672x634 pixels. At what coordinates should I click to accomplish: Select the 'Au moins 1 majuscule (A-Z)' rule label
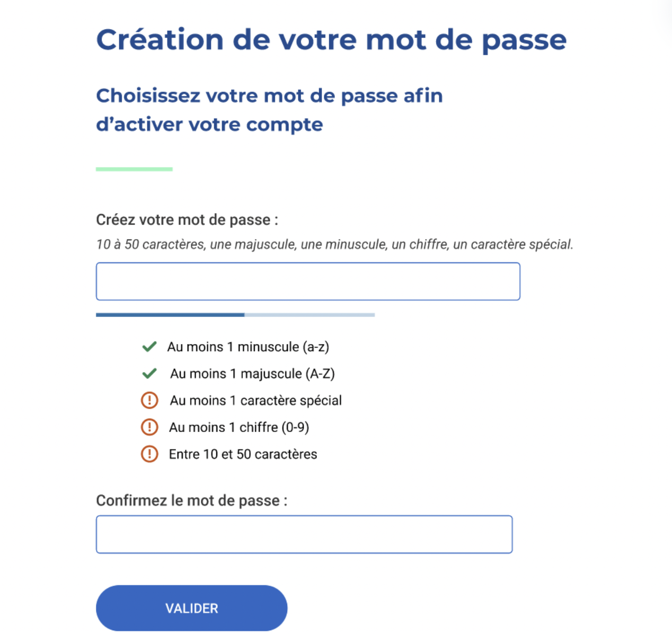[x=252, y=373]
